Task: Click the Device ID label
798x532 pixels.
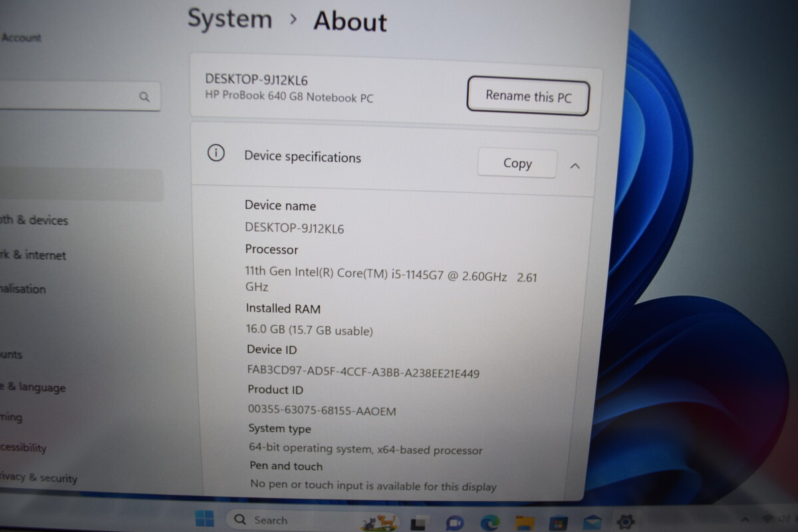Action: point(271,349)
